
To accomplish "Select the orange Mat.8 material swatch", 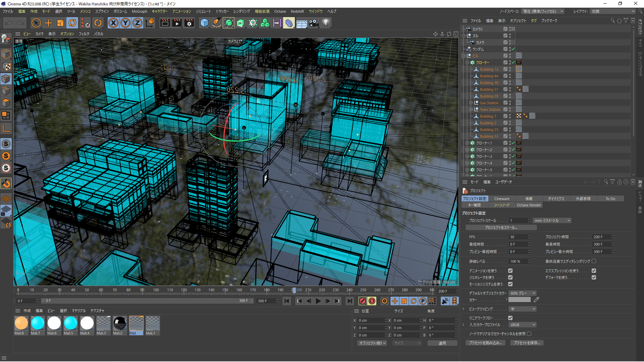I will (21, 323).
